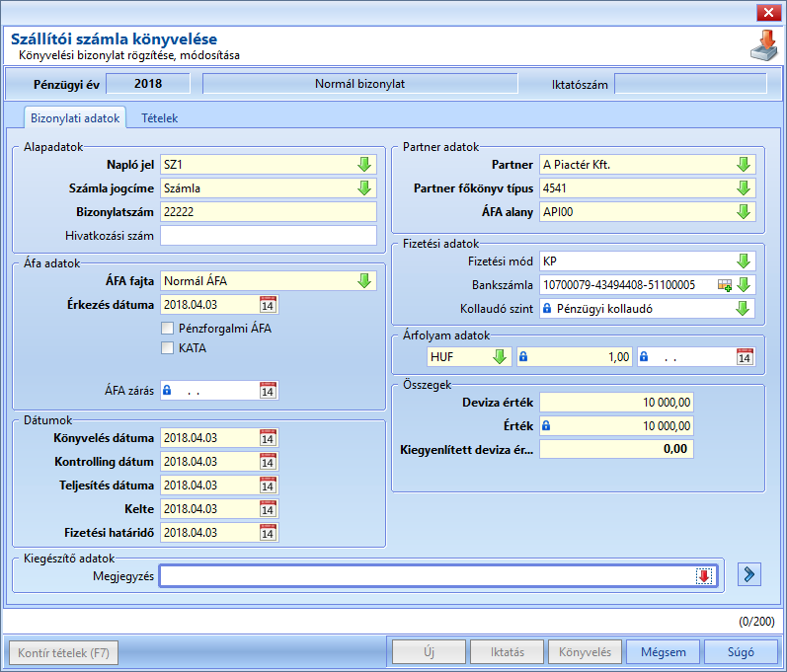Open the ÁFA alany dropdown
This screenshot has width=787, height=672.
coord(744,211)
